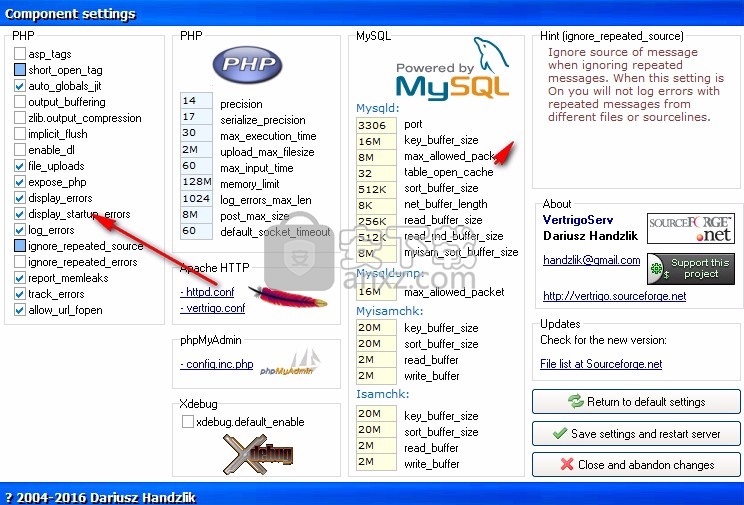Edit Isamchk read_buffer field
This screenshot has height=505, width=744.
[376, 446]
